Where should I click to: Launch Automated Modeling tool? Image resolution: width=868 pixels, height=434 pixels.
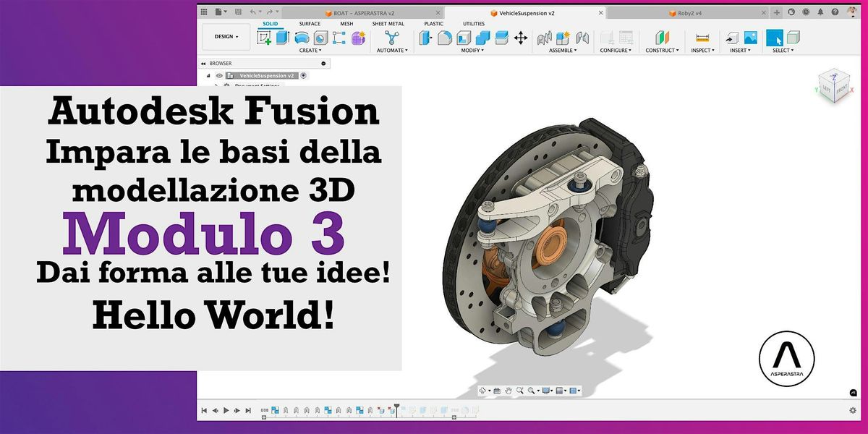(x=392, y=38)
